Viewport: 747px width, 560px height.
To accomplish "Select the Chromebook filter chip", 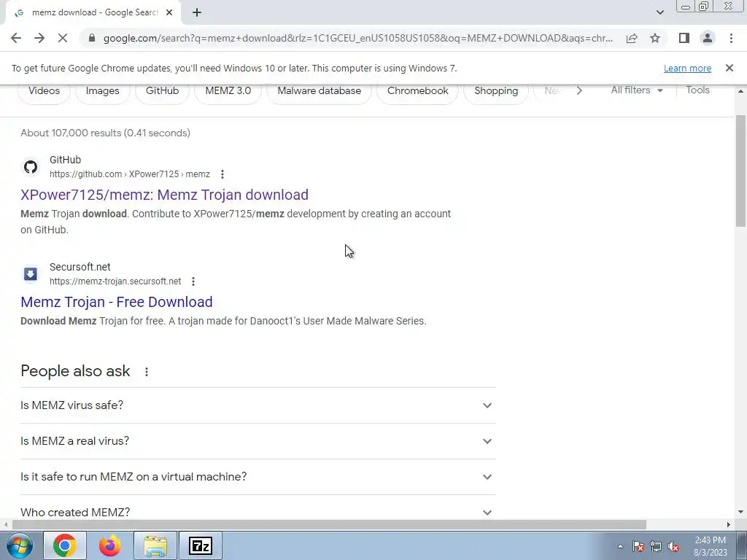I will coord(418,91).
